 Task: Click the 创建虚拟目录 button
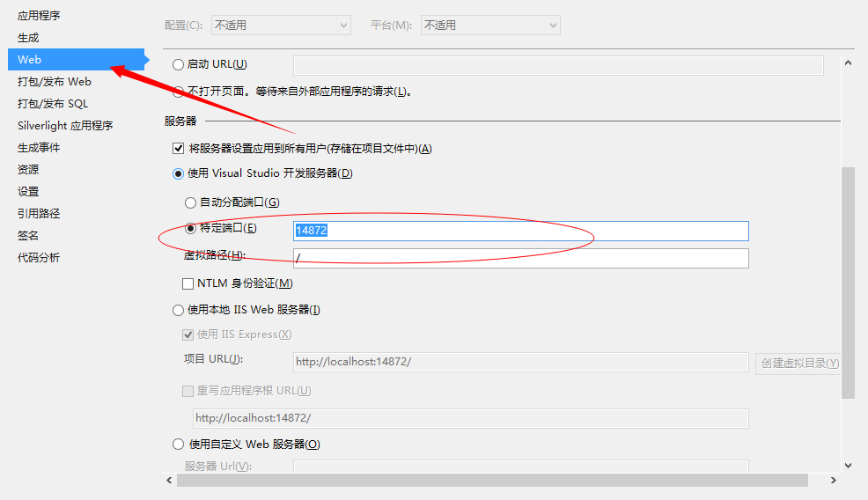click(x=798, y=364)
